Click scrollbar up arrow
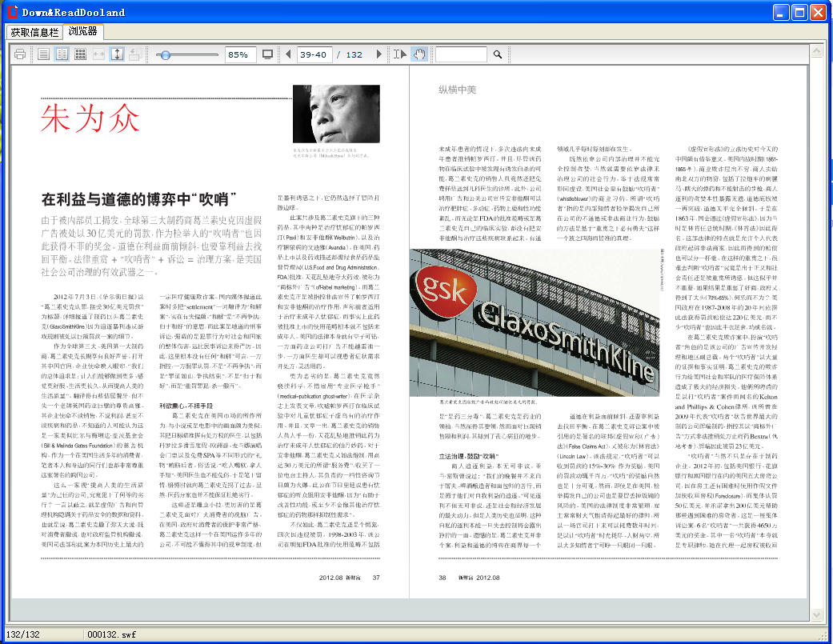 tap(817, 51)
